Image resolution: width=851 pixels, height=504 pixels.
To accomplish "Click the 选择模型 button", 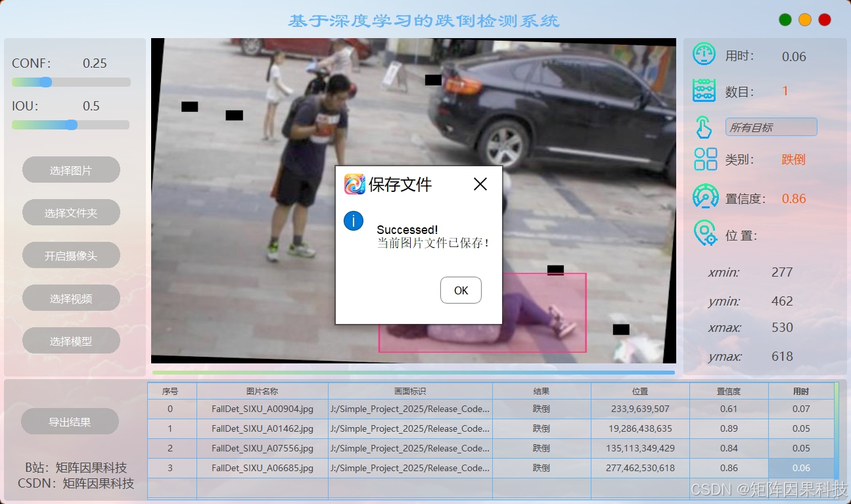I will point(71,341).
